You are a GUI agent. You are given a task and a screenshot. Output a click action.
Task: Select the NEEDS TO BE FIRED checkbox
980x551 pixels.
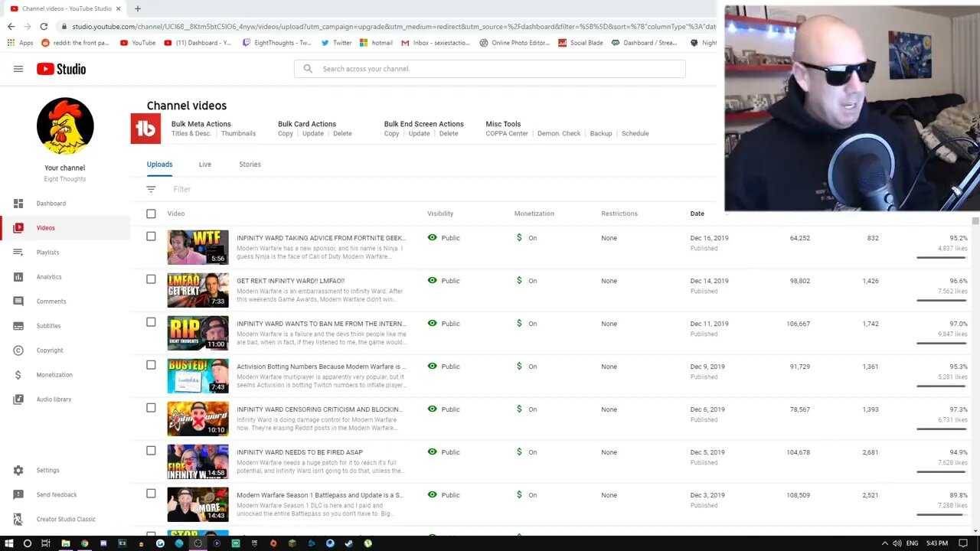pos(151,451)
